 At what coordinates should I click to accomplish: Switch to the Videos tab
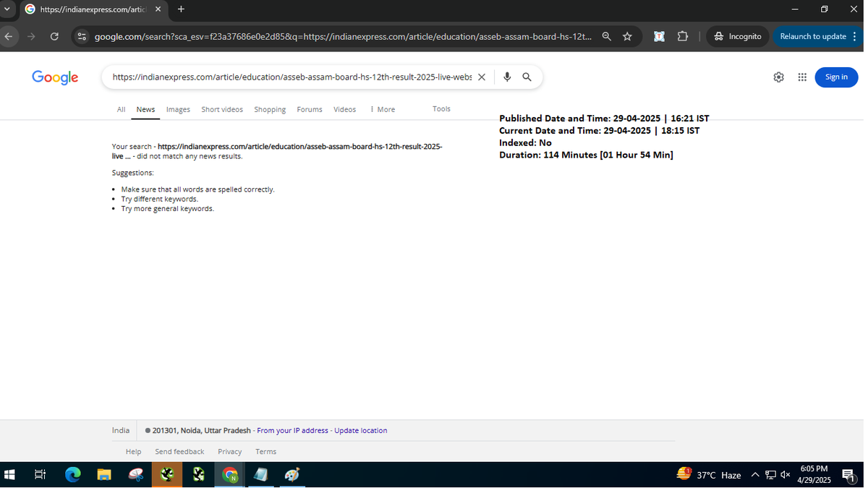coord(344,109)
